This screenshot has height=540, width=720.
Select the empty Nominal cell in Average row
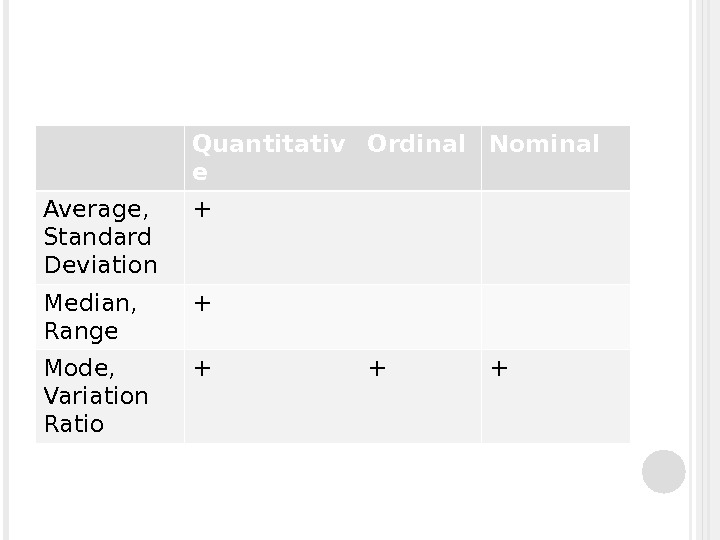click(555, 237)
